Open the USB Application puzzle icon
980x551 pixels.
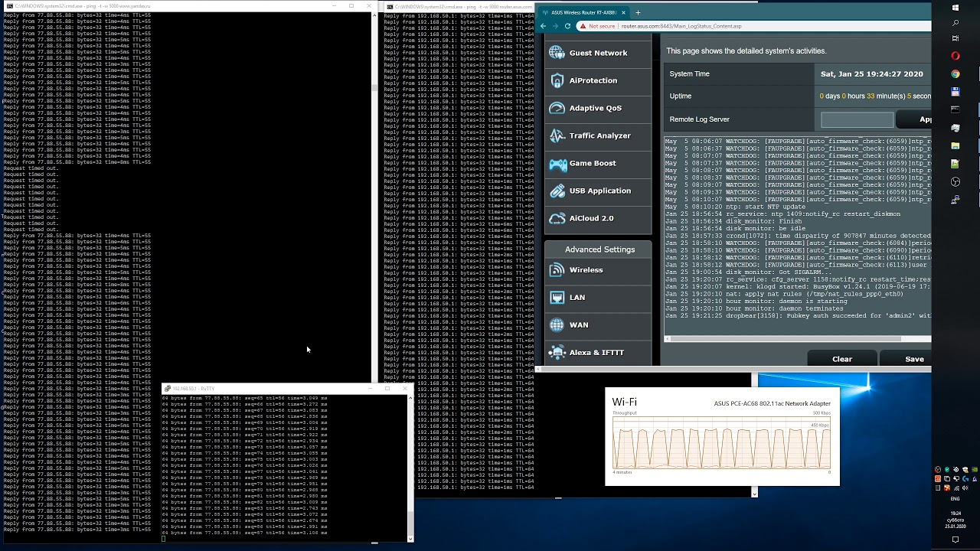557,191
